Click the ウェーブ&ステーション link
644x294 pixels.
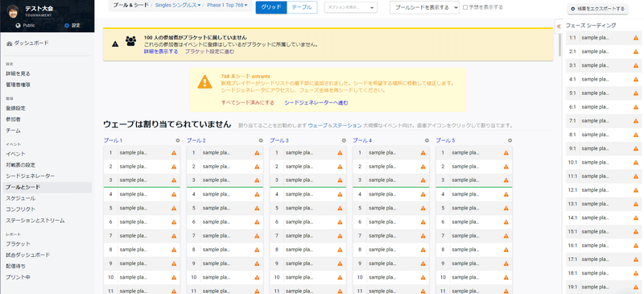coord(335,126)
